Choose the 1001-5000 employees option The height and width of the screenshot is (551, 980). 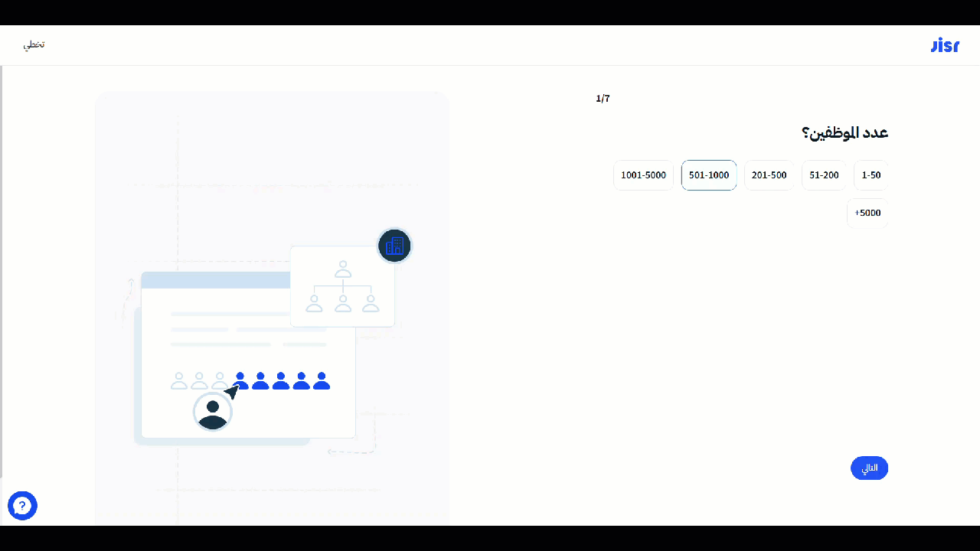pyautogui.click(x=643, y=175)
